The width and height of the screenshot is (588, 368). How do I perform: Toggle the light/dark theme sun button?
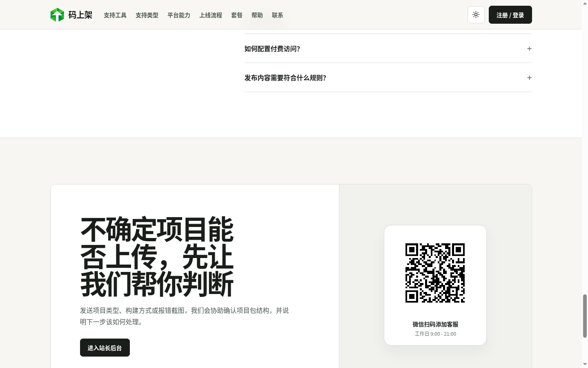pyautogui.click(x=476, y=15)
